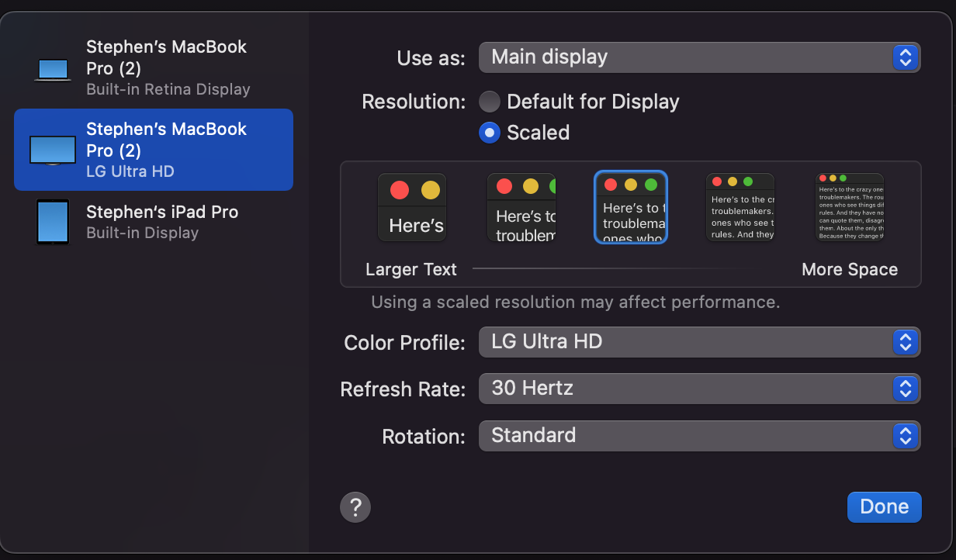Click the question mark help icon
This screenshot has width=956, height=560.
click(355, 506)
